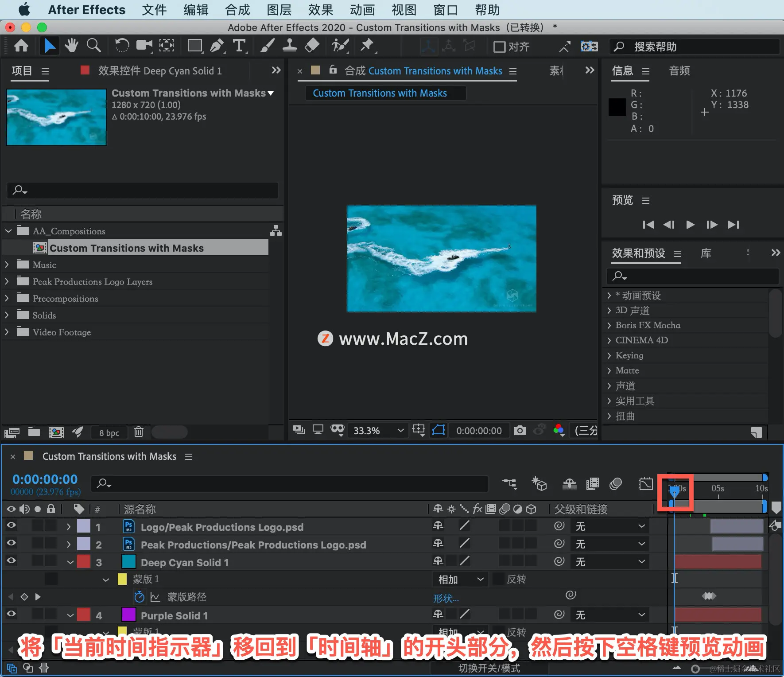The width and height of the screenshot is (784, 677).
Task: Click the 0:00:00:00 timeline timecode
Action: click(x=45, y=479)
